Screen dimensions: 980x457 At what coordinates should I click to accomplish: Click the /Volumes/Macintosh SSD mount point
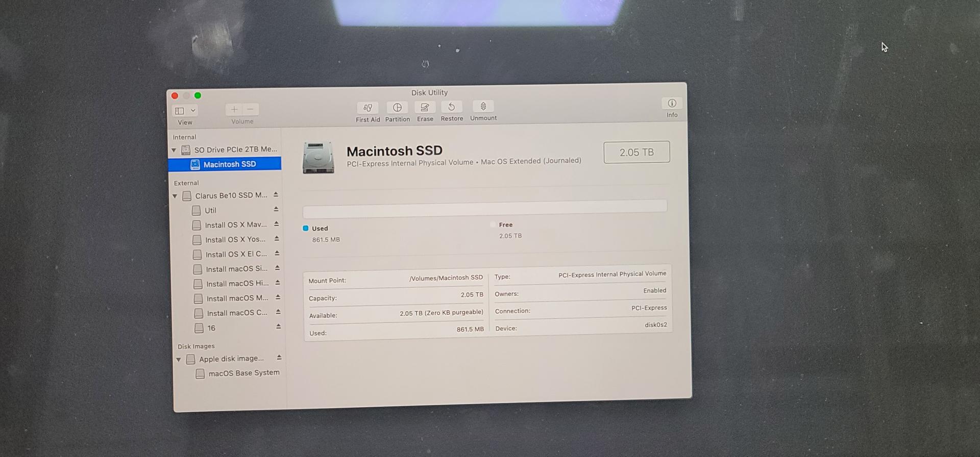(x=446, y=278)
